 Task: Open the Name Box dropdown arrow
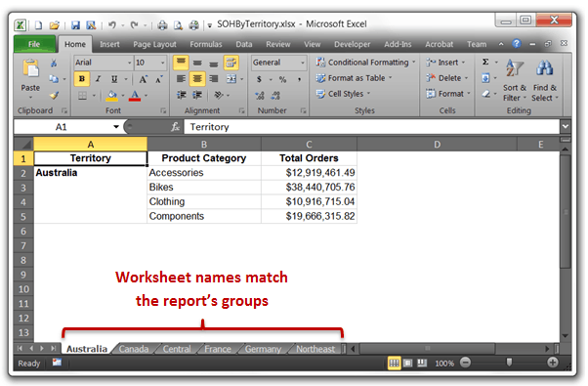(116, 127)
